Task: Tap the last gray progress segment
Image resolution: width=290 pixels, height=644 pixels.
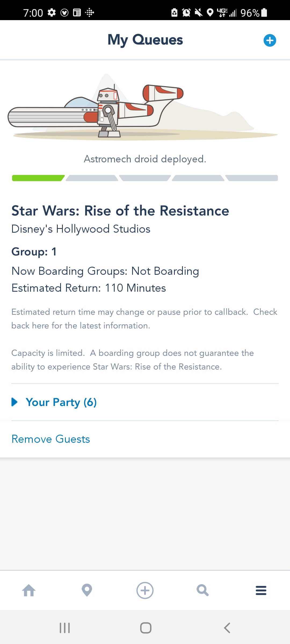Action: [x=252, y=178]
